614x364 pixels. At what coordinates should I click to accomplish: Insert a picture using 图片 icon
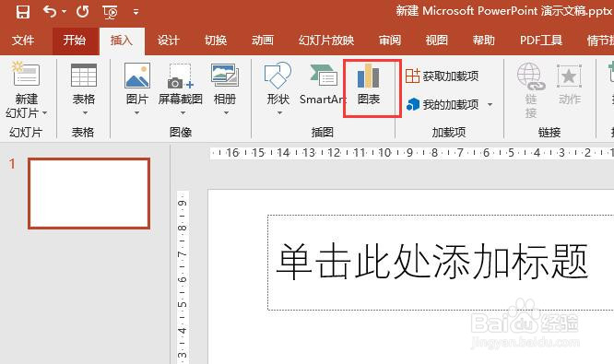click(x=137, y=76)
